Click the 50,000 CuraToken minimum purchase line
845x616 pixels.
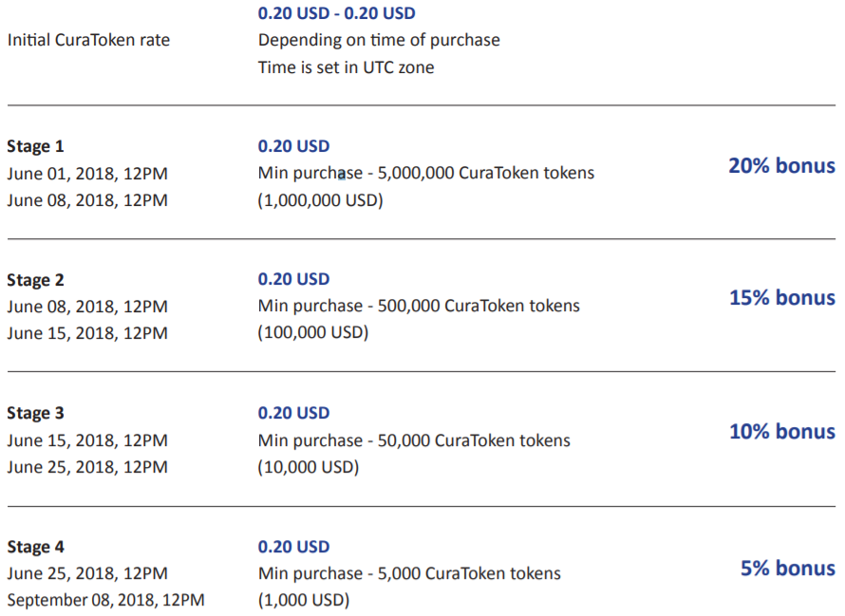414,440
